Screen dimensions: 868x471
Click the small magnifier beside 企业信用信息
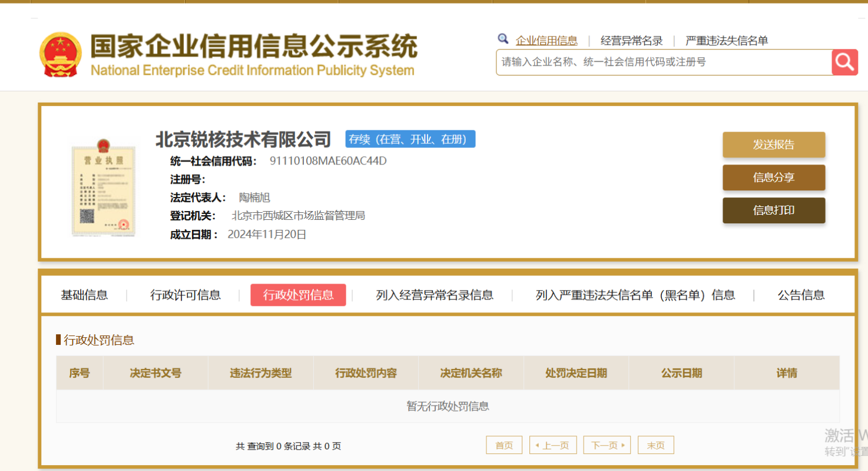(503, 39)
